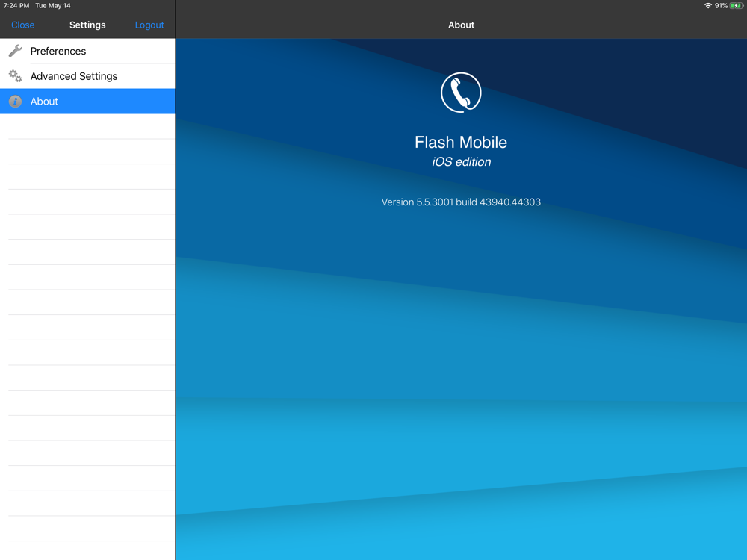Click the Preferences wrench icon
The image size is (747, 560).
pos(15,51)
